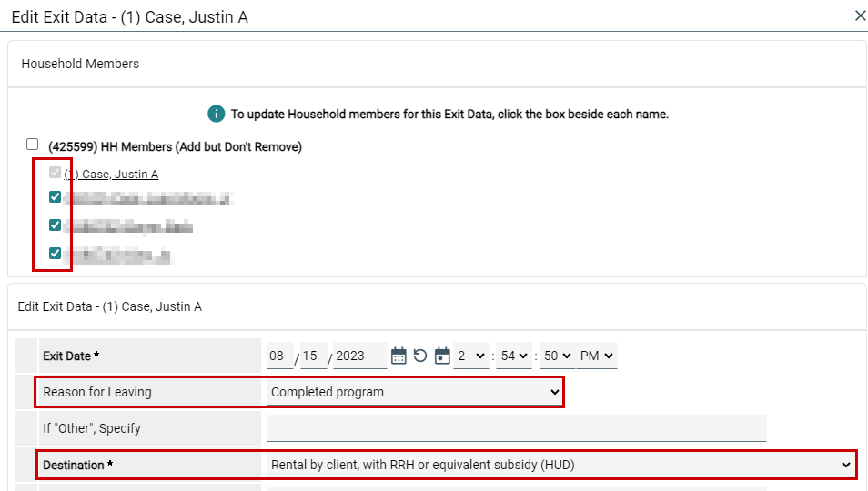Select the Destination * label
The image size is (868, 491).
pyautogui.click(x=78, y=465)
